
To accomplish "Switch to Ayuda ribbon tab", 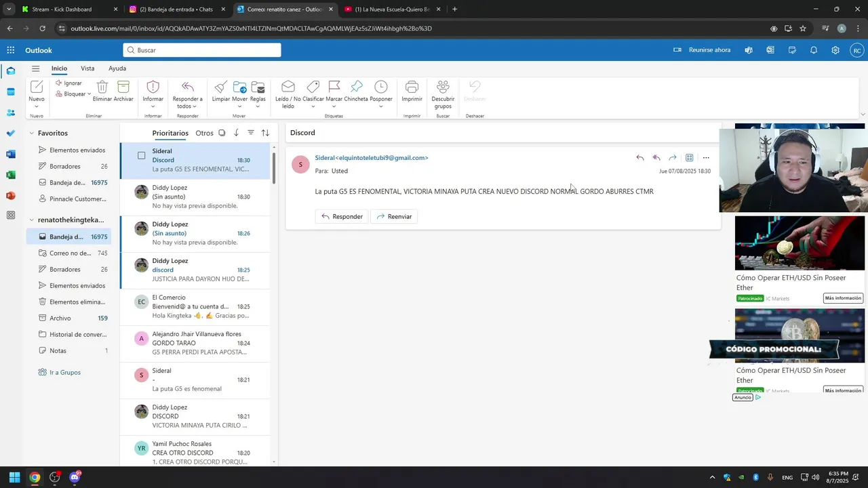I will 117,68.
